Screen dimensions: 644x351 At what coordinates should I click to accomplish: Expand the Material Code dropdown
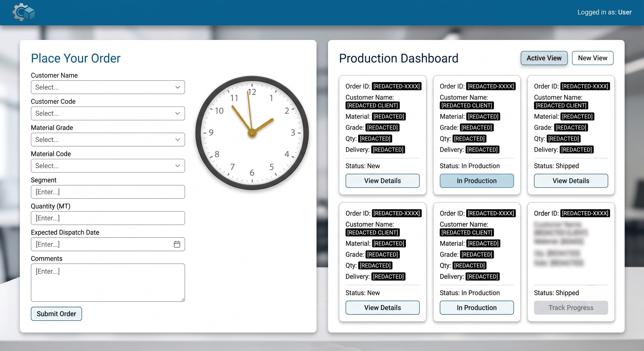point(108,166)
